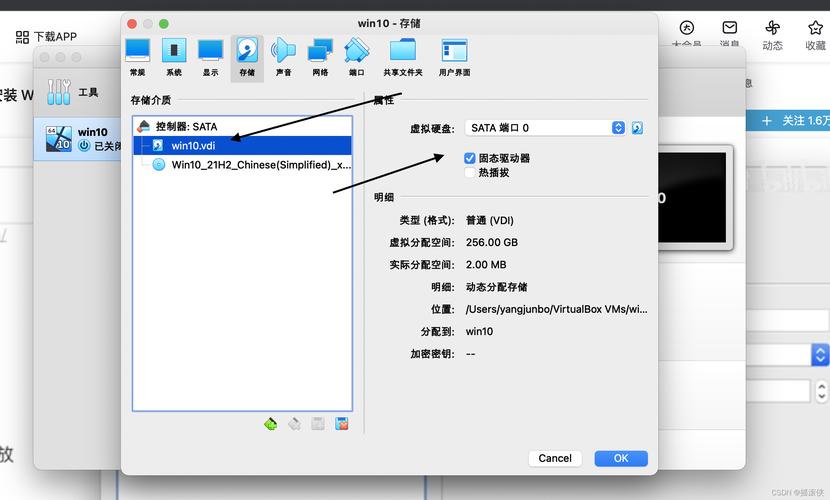Toggle the 固态驱动器 checkbox
This screenshot has height=500, width=830.
pos(470,158)
